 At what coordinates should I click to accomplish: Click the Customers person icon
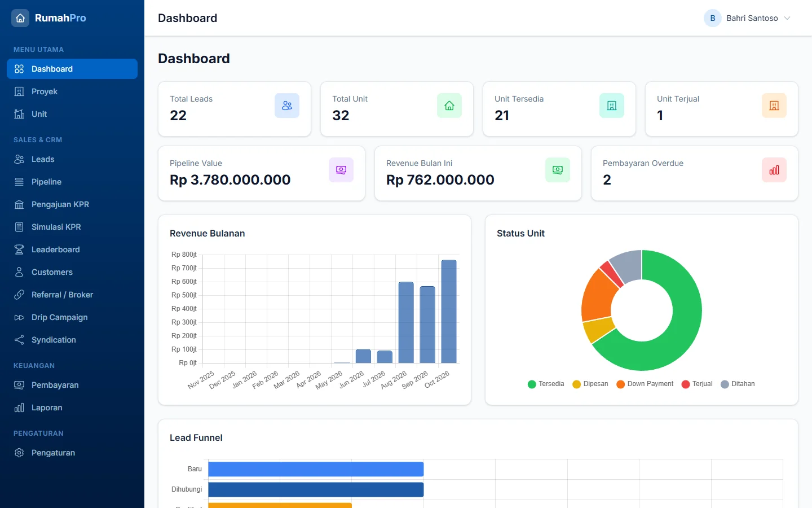[19, 272]
